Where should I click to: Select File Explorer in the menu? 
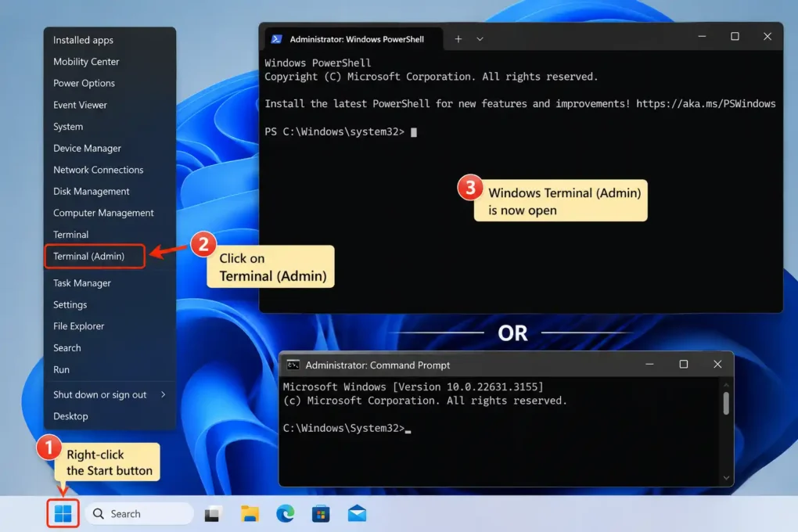tap(110, 326)
